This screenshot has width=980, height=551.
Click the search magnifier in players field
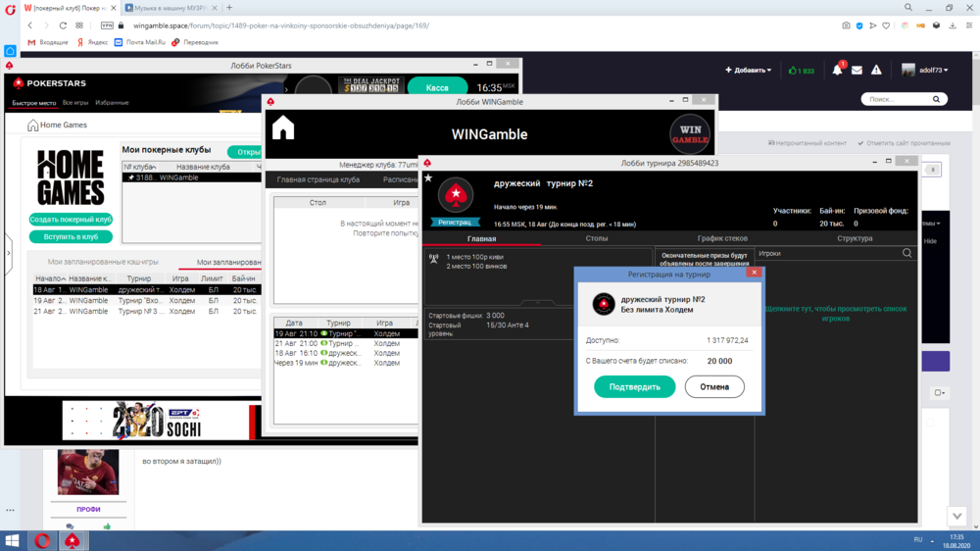[x=906, y=253]
